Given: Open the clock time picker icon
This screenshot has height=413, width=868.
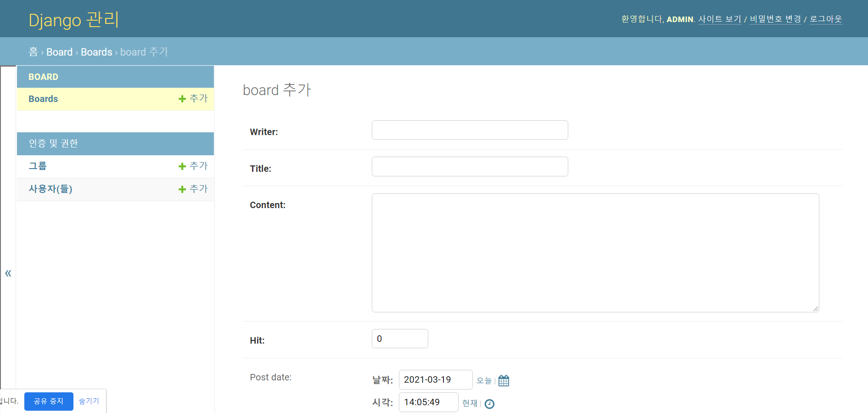Looking at the screenshot, I should pos(489,403).
